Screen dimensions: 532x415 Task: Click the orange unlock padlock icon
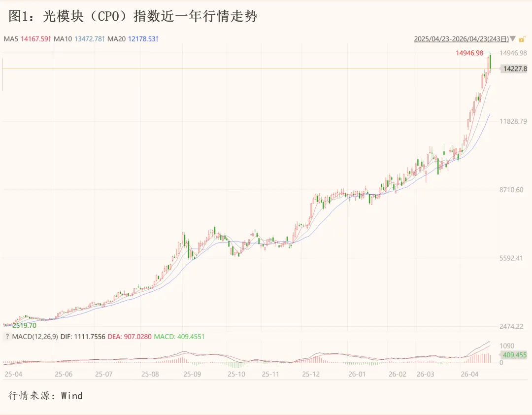coord(522,38)
